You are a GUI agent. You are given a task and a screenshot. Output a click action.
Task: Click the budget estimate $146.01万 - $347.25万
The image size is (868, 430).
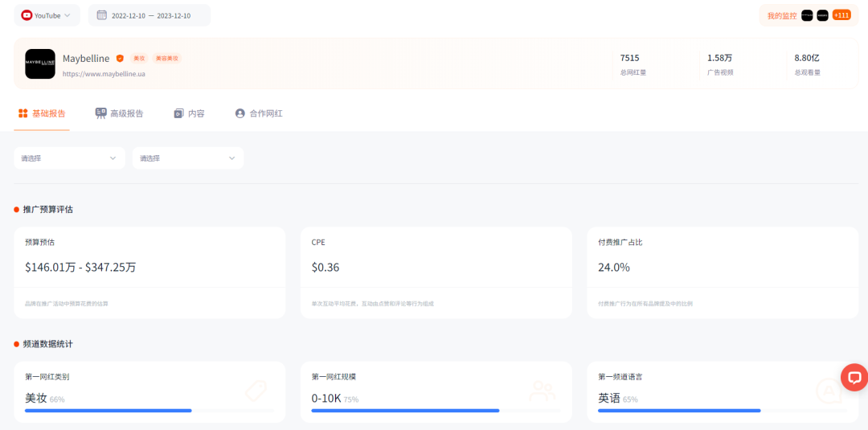80,268
